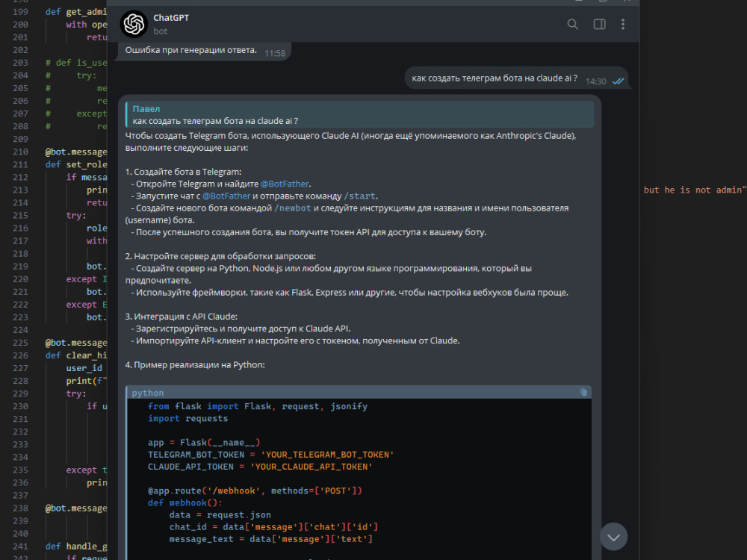
Task: Toggle the Telegram side panel icon
Action: (x=599, y=25)
